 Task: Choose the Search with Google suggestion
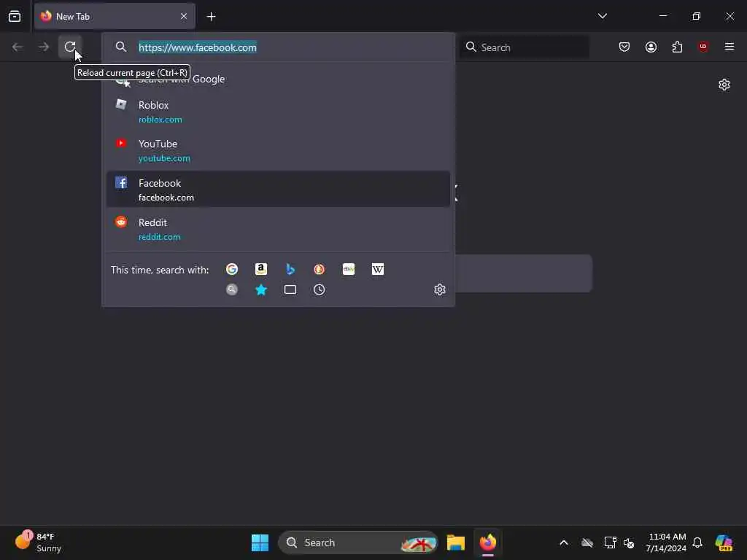(278, 79)
